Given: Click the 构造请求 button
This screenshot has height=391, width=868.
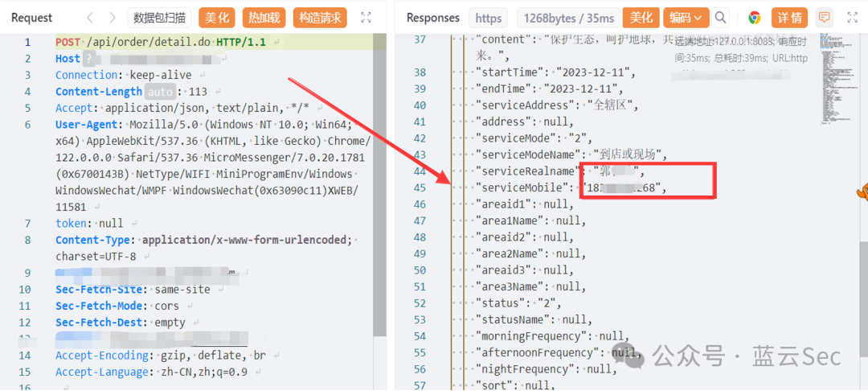Looking at the screenshot, I should 320,18.
